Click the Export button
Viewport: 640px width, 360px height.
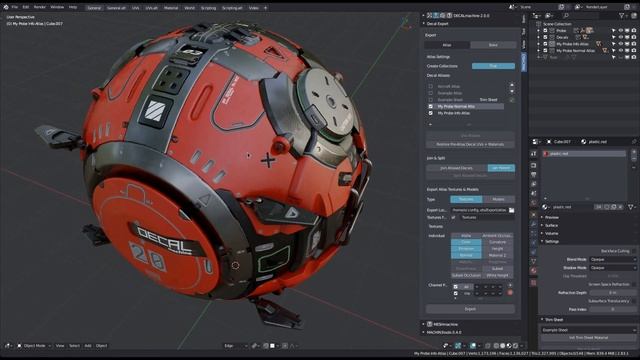coord(470,309)
